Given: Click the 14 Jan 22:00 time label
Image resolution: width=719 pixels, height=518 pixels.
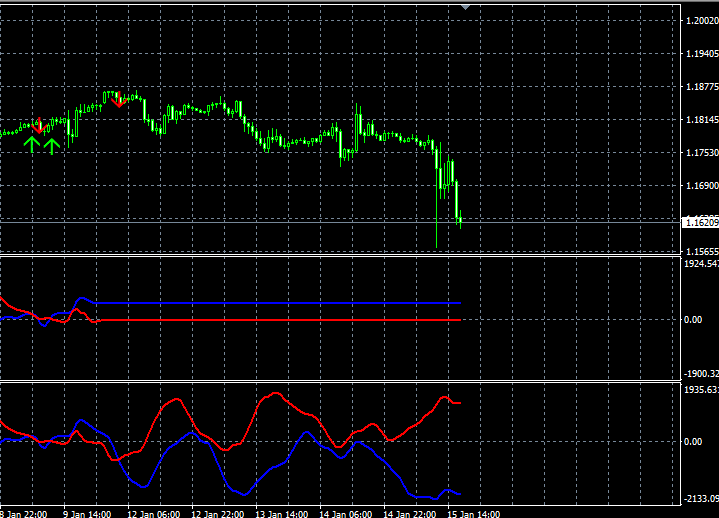Looking at the screenshot, I should [410, 514].
